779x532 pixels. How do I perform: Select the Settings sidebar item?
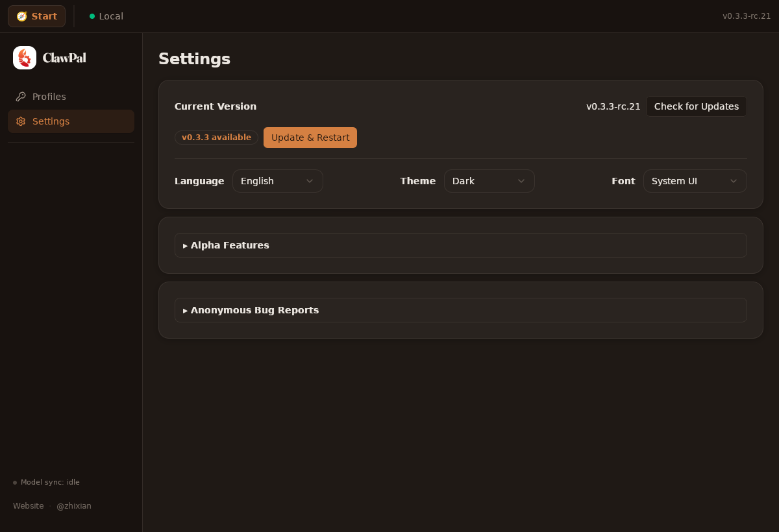pyautogui.click(x=71, y=121)
